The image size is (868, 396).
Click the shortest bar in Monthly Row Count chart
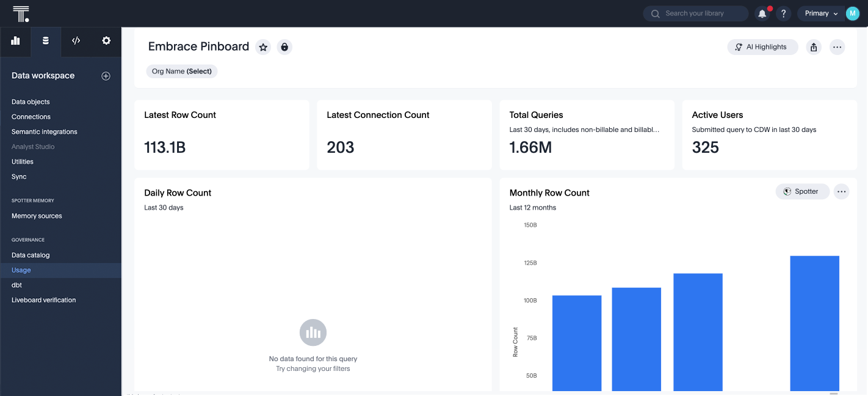click(x=577, y=343)
